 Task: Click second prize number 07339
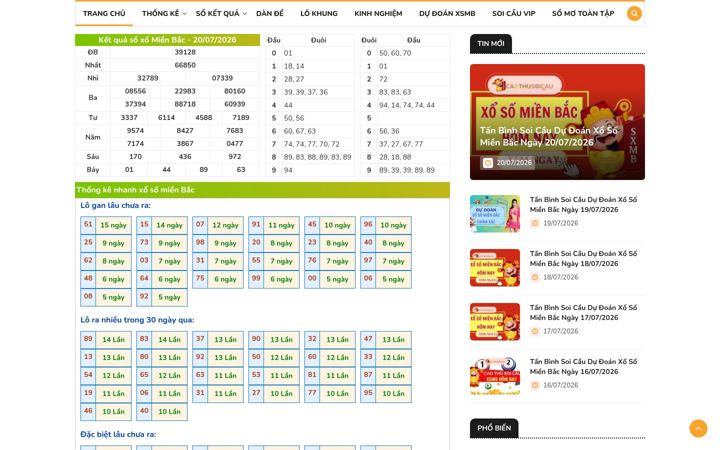[x=222, y=78]
